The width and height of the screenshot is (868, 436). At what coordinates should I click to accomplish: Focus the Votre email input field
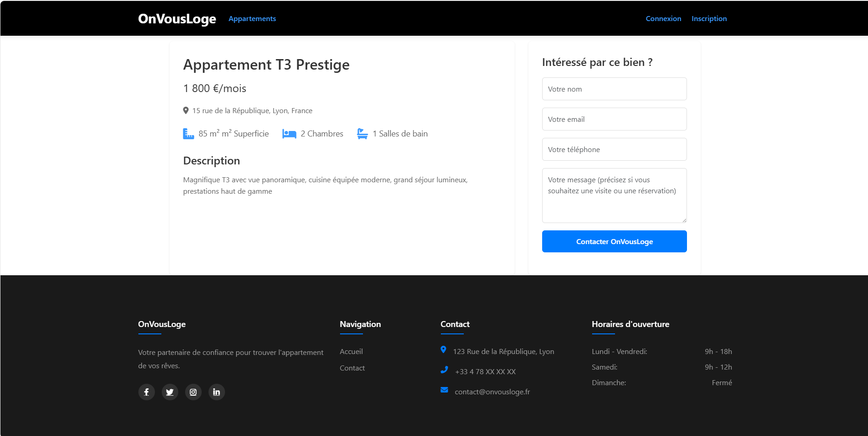click(614, 119)
